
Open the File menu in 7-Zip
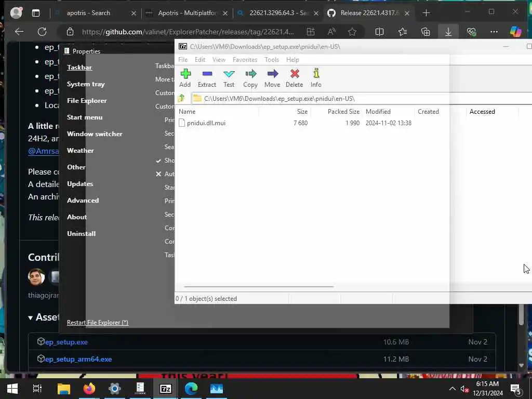(183, 60)
